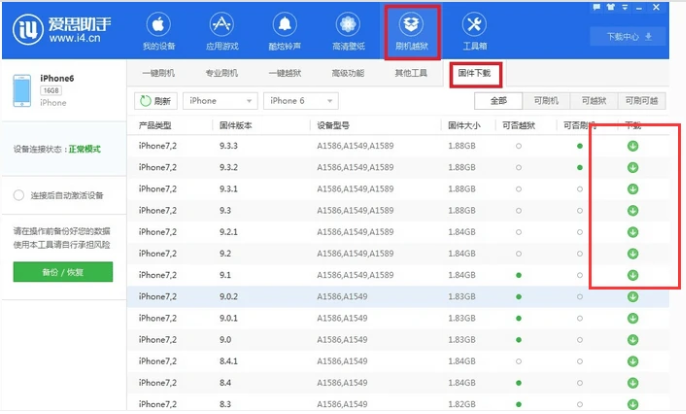The height and width of the screenshot is (414, 686).
Task: Open the 我的设备 (My Device) section
Action: [x=158, y=32]
